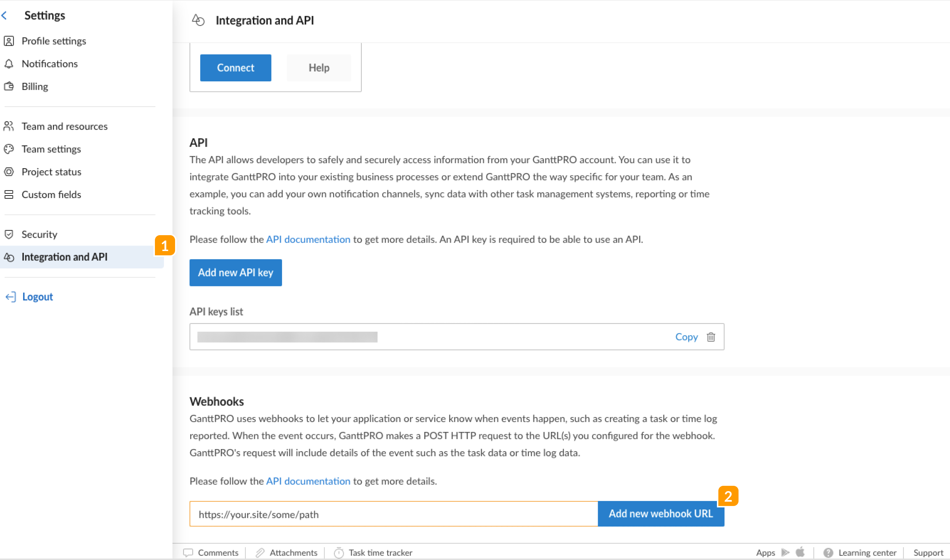Go to Notifications settings
Image resolution: width=950 pixels, height=560 pixels.
click(49, 64)
